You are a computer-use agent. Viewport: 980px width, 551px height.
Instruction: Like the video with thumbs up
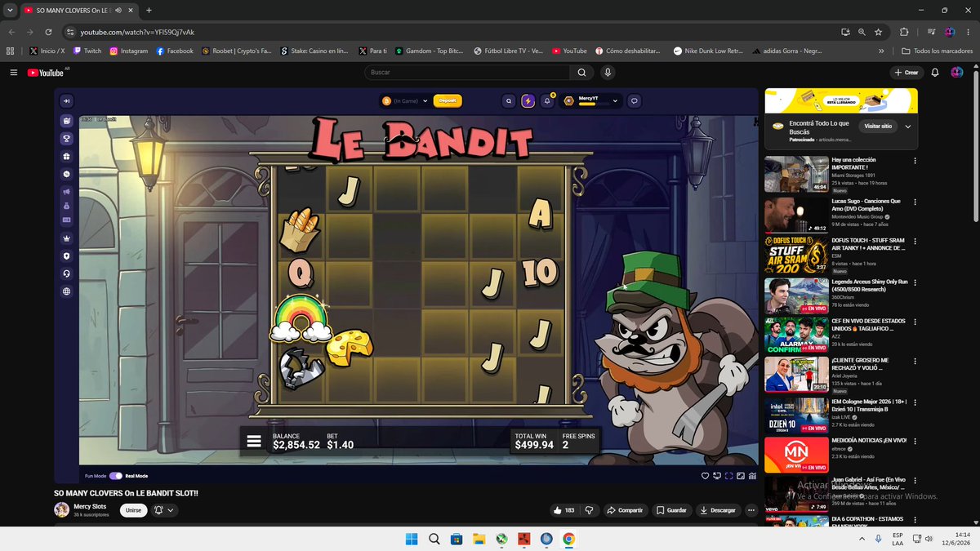[x=563, y=510]
